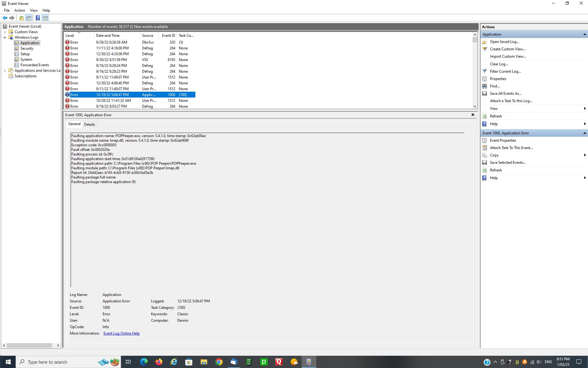Expand Help submenu under Application actions

[x=585, y=124]
